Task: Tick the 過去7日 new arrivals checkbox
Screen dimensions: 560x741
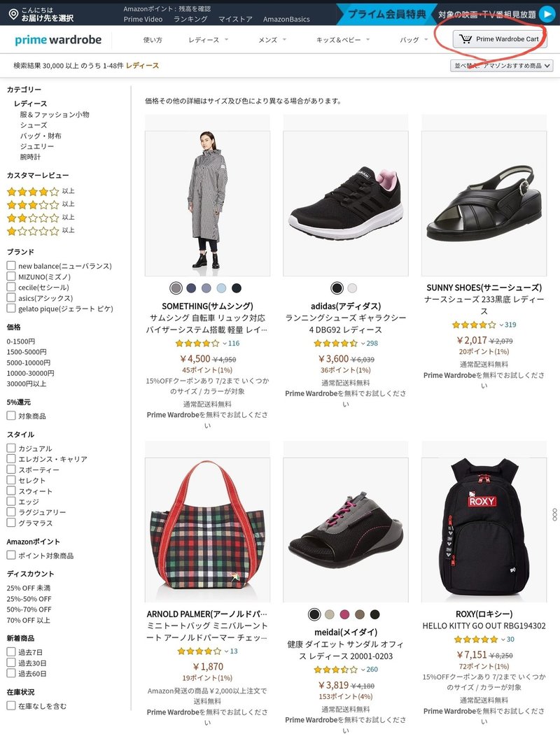Action: point(11,651)
